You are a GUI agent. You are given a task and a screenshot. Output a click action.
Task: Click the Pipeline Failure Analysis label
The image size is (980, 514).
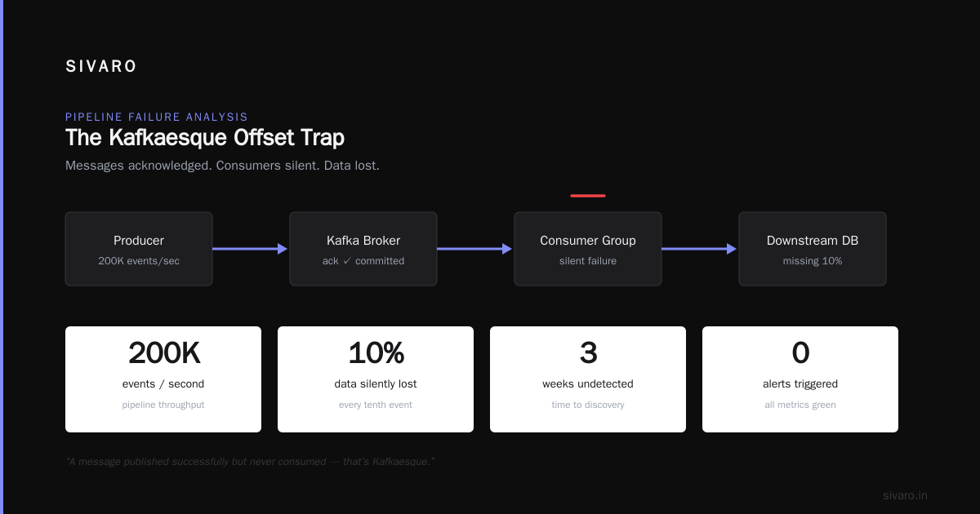(x=157, y=117)
